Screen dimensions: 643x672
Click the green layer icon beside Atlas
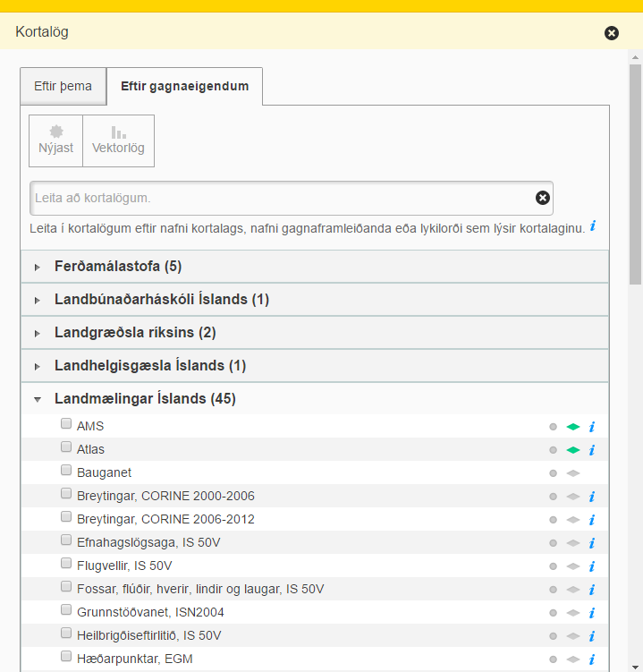pos(573,450)
